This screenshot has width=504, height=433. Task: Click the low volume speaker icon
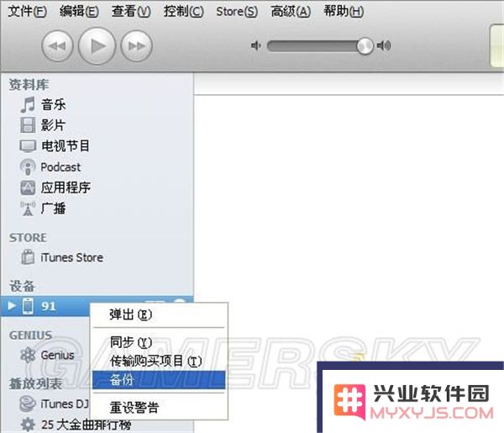(255, 46)
